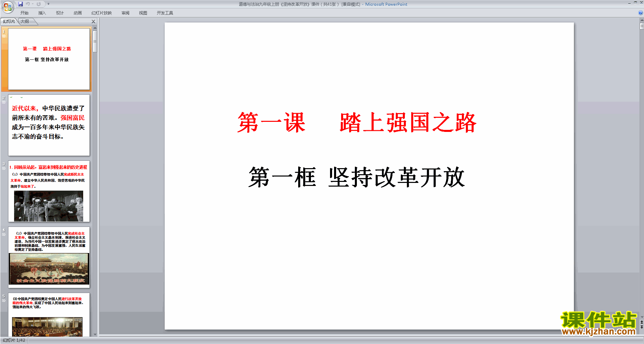Expand Customize Quick Access Toolbar menu

pyautogui.click(x=48, y=4)
